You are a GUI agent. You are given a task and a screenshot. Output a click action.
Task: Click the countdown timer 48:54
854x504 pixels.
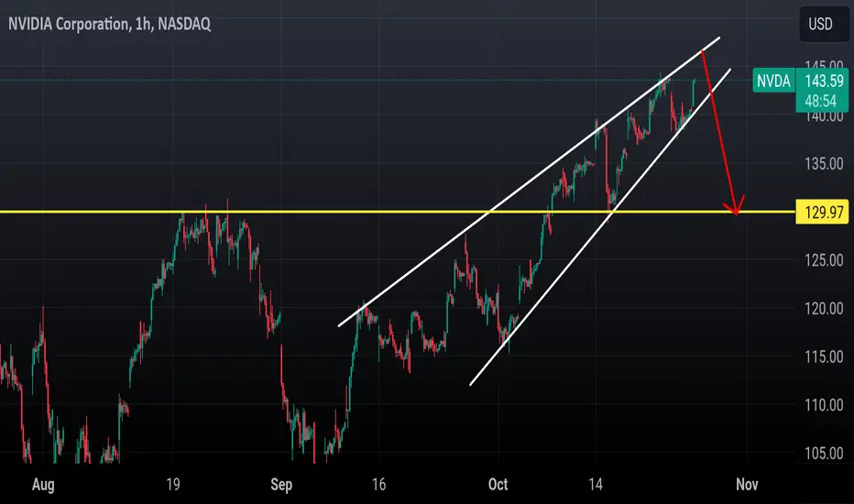(x=821, y=102)
